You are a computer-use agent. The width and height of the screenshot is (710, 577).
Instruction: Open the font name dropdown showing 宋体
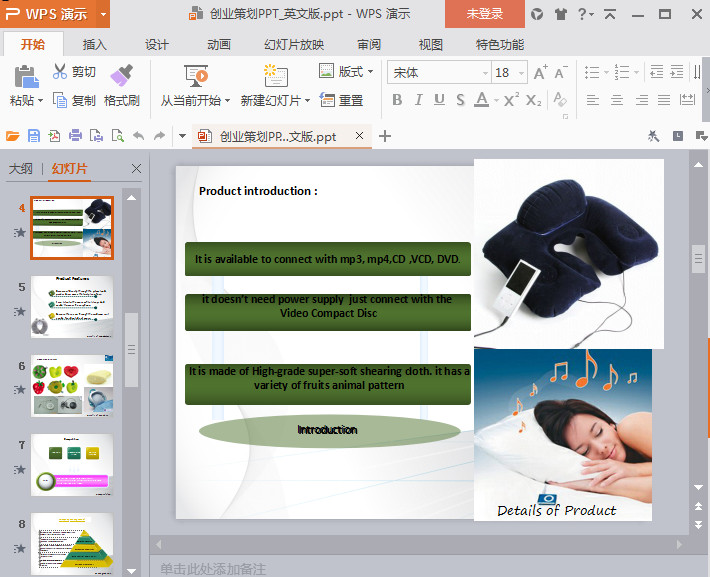point(439,72)
